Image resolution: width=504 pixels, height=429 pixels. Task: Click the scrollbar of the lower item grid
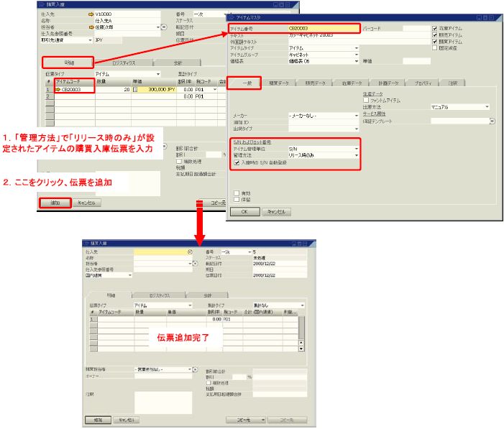[303, 327]
